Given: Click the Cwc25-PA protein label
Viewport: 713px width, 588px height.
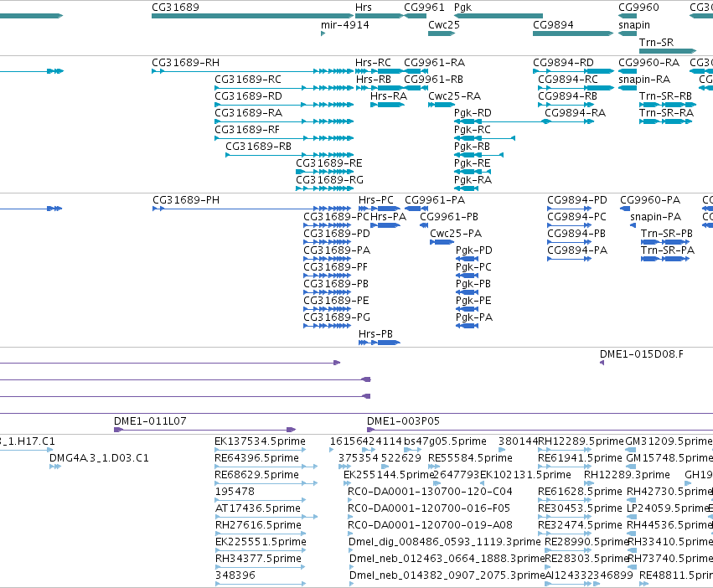Looking at the screenshot, I should click(x=456, y=235).
